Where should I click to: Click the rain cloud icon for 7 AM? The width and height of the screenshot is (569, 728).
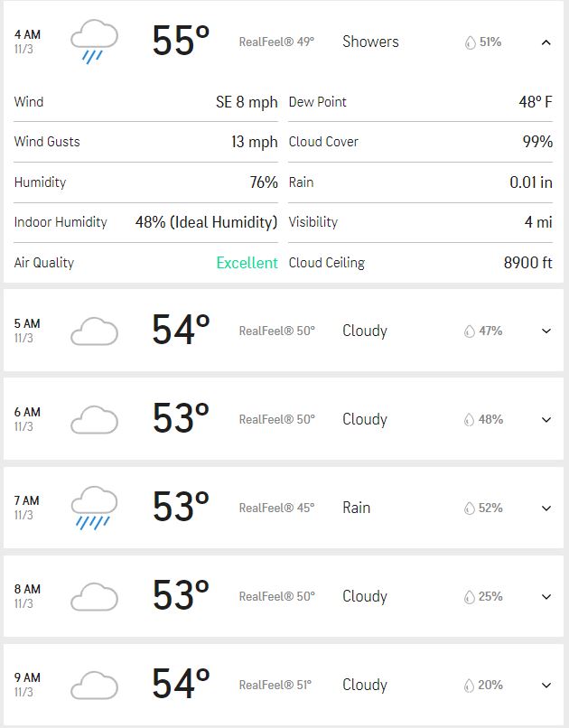click(94, 508)
